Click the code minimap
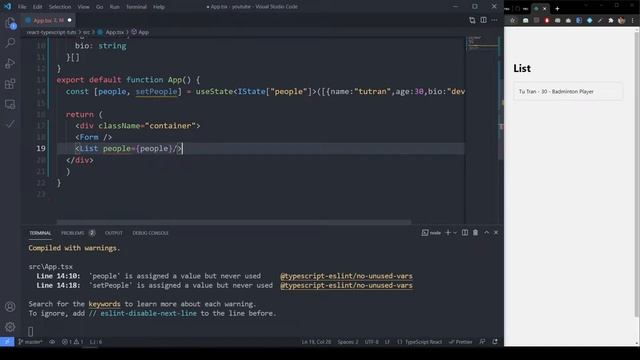The image size is (640, 360). pos(482,43)
